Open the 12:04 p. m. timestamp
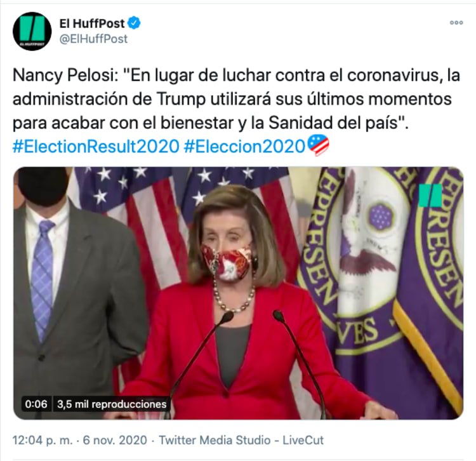Image resolution: width=476 pixels, height=461 pixels. [43, 440]
